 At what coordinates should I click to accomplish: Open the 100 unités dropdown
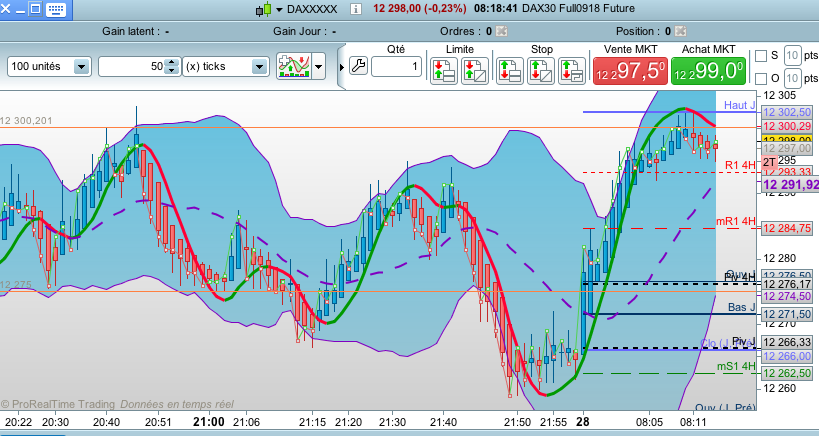[80, 67]
